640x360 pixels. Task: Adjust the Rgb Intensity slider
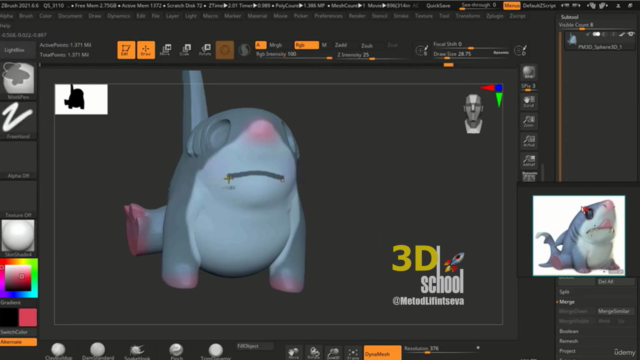point(293,55)
